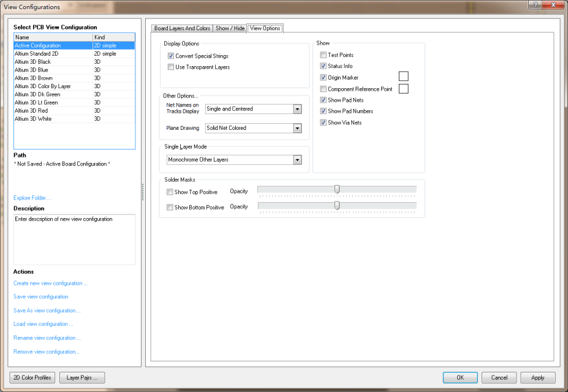Expand the Plane Drawing dropdown
This screenshot has width=568, height=392.
[297, 128]
